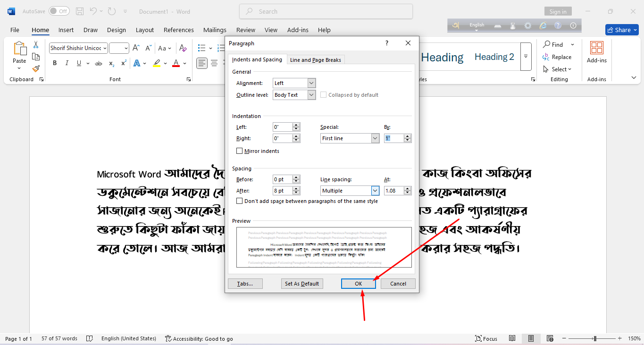644x345 pixels.
Task: Enable Mirror indents checkbox
Action: point(240,151)
